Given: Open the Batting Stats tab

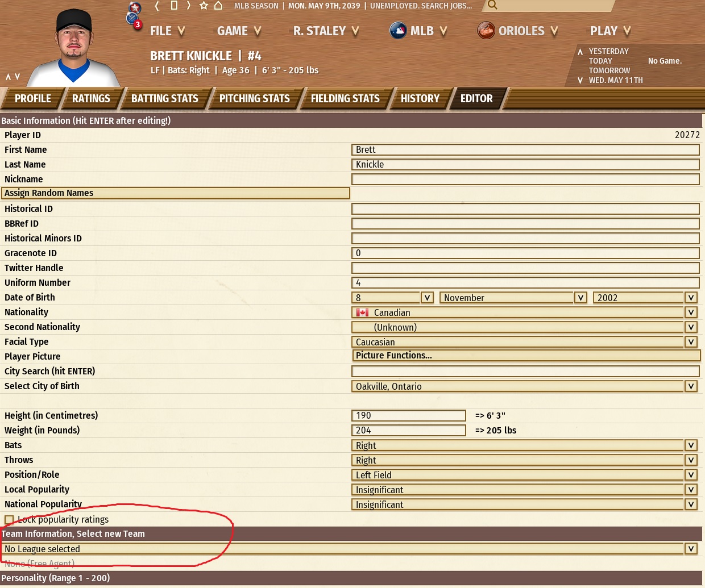Looking at the screenshot, I should [164, 98].
